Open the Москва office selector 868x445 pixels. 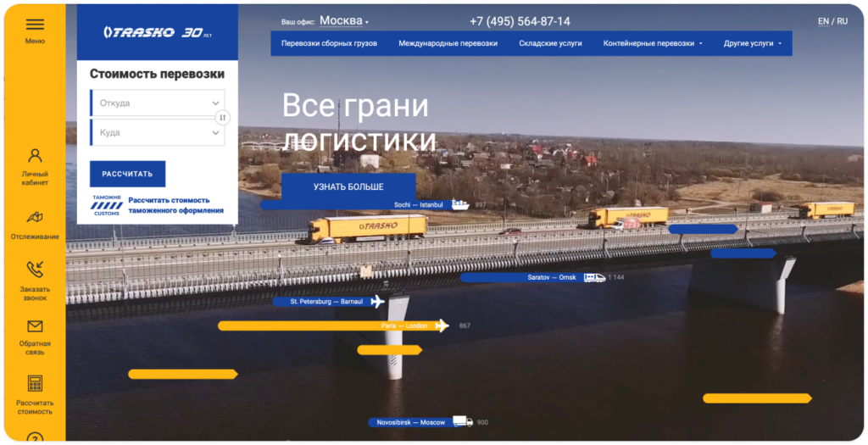click(344, 21)
